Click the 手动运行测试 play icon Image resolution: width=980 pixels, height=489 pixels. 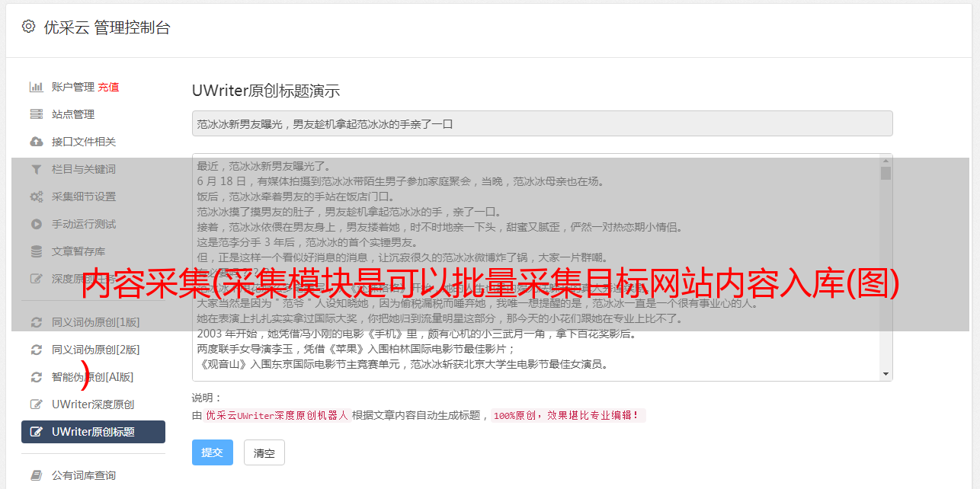36,224
